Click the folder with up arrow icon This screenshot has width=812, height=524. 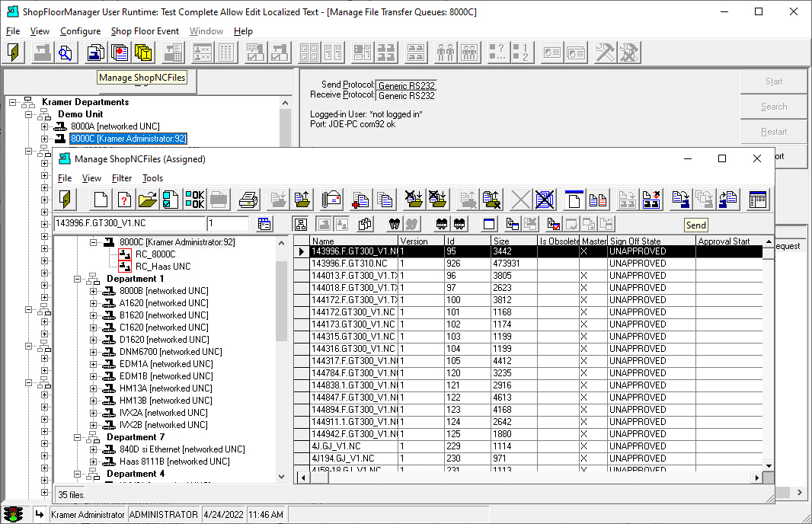coord(302,200)
